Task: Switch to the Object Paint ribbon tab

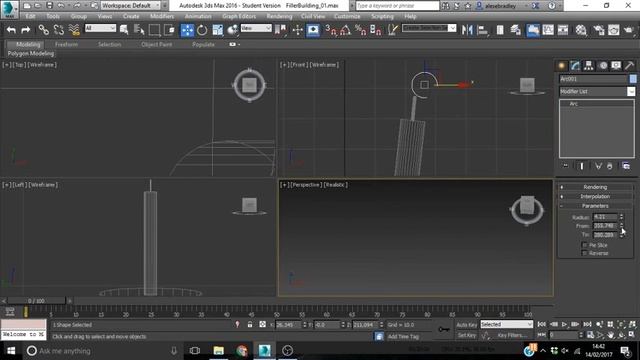Action: [157, 44]
